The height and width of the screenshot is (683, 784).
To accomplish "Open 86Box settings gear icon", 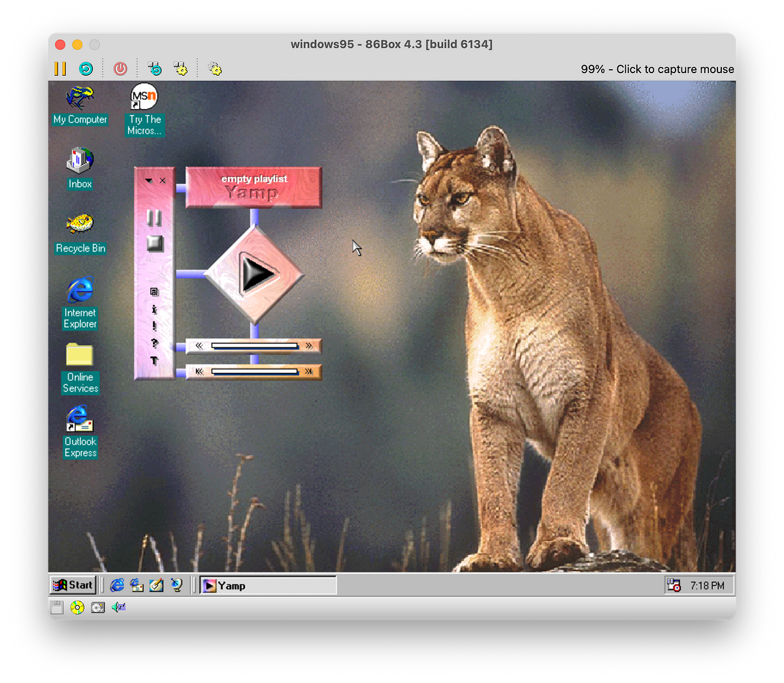I will (215, 69).
